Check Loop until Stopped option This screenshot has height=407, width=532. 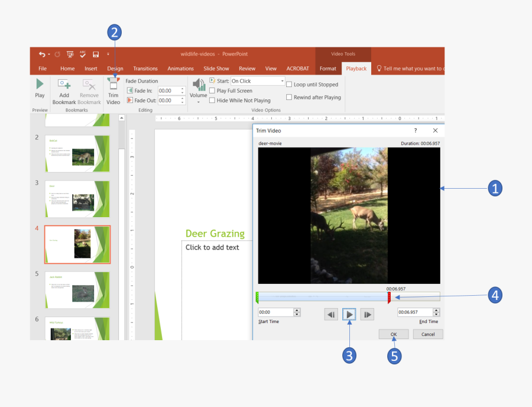point(289,84)
